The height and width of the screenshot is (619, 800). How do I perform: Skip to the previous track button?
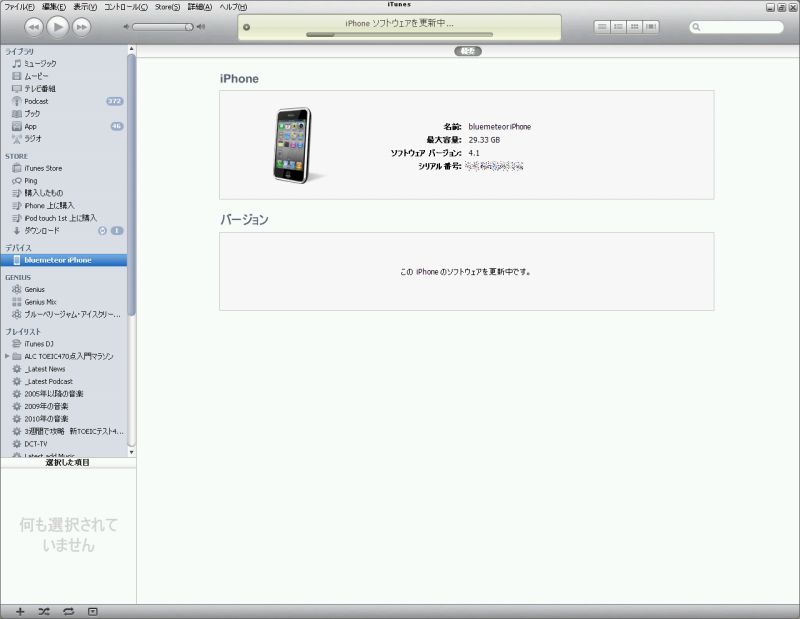pyautogui.click(x=34, y=27)
